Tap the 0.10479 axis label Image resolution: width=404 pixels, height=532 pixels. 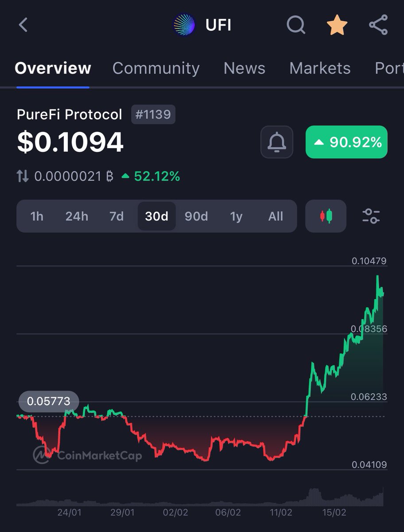tap(369, 261)
